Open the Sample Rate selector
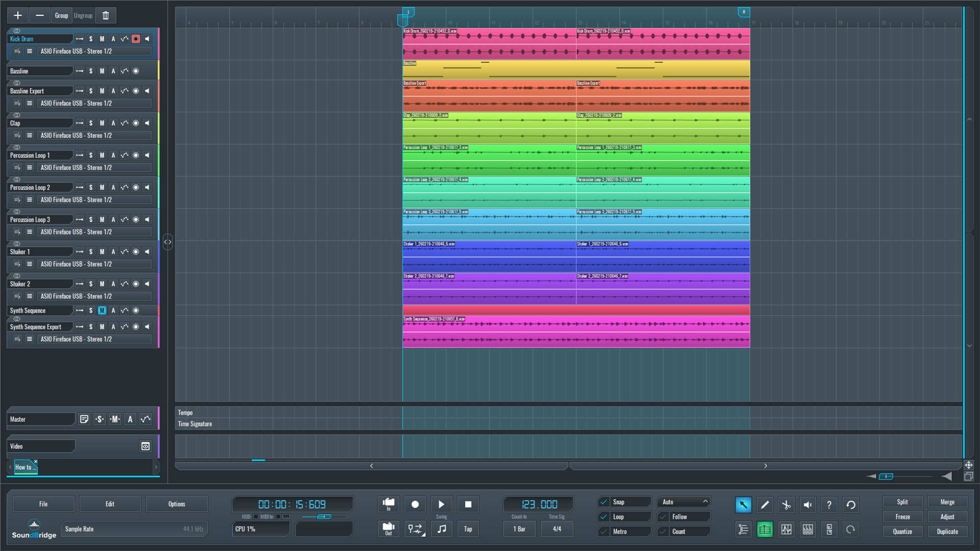Screen dimensions: 980x551 click(135, 529)
